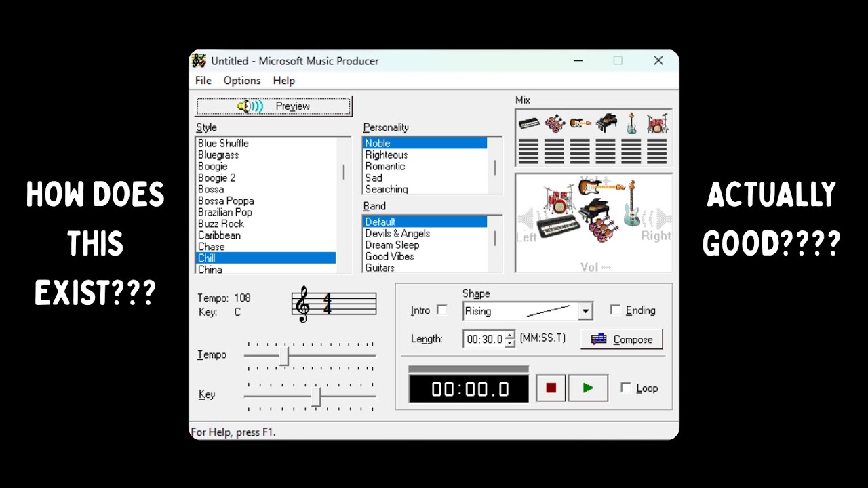Select the Default band
The height and width of the screenshot is (488, 868).
[425, 222]
